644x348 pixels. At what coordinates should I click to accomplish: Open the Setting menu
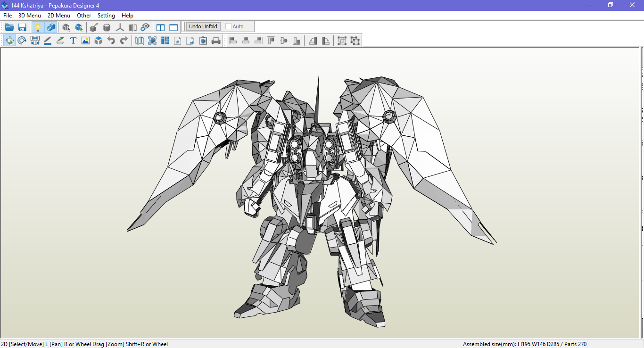point(106,15)
